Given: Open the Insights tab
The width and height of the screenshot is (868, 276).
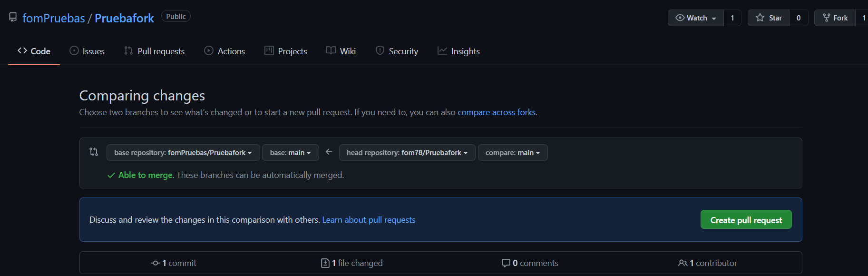Looking at the screenshot, I should tap(458, 51).
